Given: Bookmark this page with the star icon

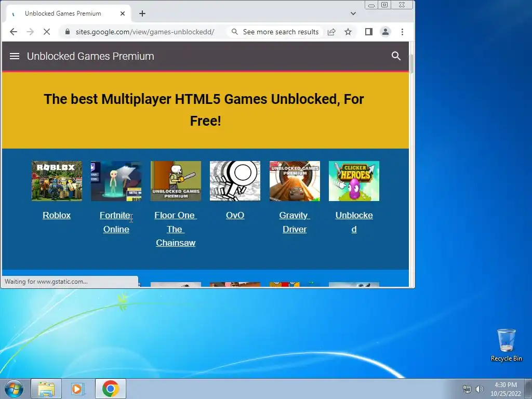Looking at the screenshot, I should 348,32.
